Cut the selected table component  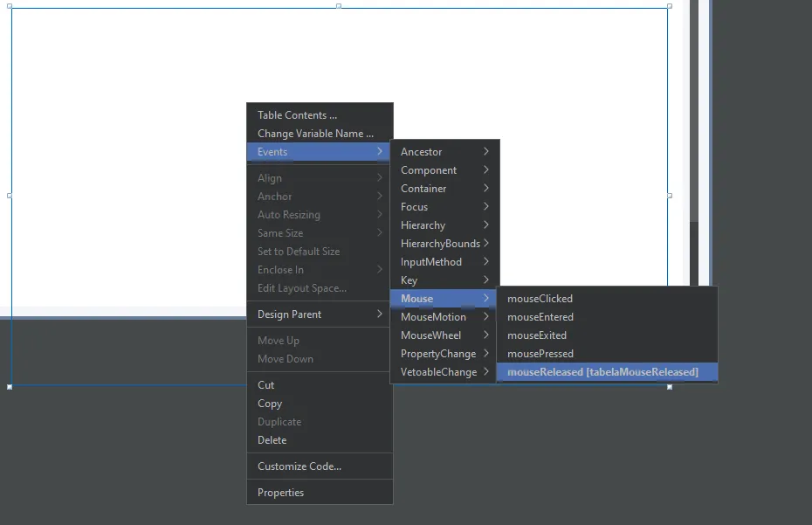point(320,385)
